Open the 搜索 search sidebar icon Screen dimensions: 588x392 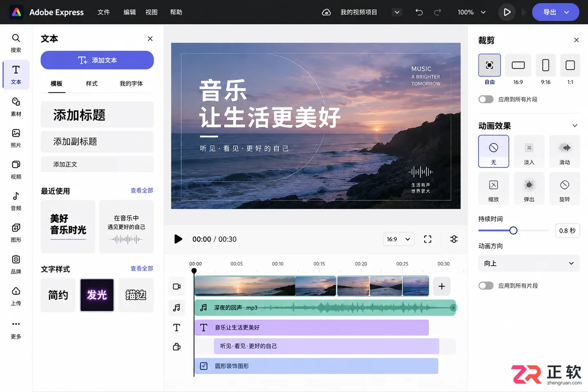16,43
